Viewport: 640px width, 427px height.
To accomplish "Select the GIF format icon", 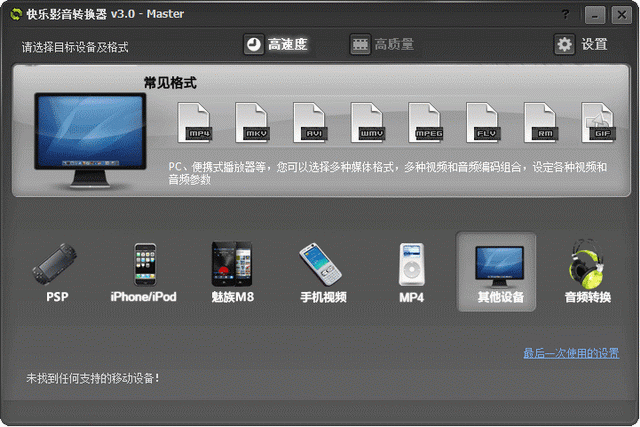I will coord(598,123).
